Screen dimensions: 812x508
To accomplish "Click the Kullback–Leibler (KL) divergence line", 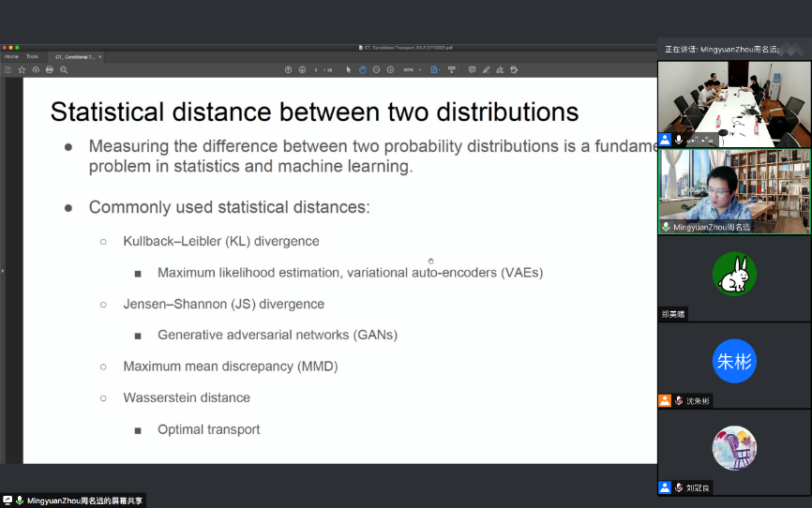I will click(x=221, y=241).
